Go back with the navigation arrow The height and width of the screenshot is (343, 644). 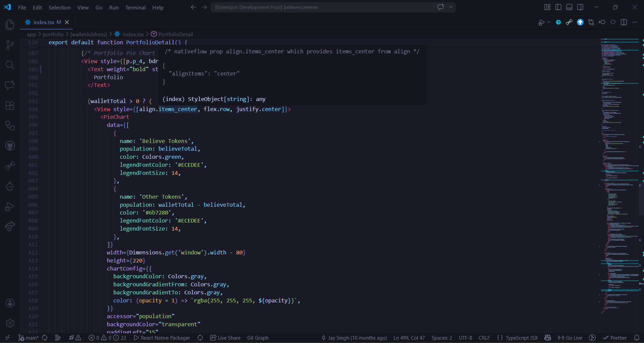[x=193, y=7]
